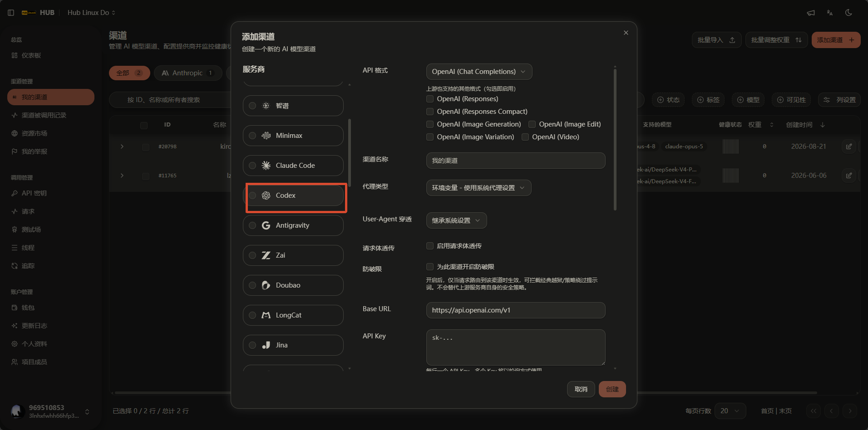Click the Base URL input field
This screenshot has height=430, width=868.
[x=516, y=310]
